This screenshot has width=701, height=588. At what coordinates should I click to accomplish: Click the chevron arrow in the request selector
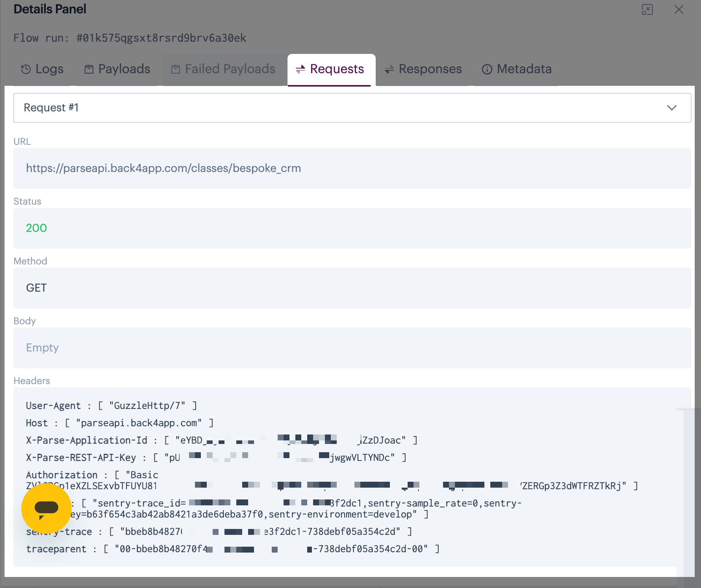(x=671, y=108)
